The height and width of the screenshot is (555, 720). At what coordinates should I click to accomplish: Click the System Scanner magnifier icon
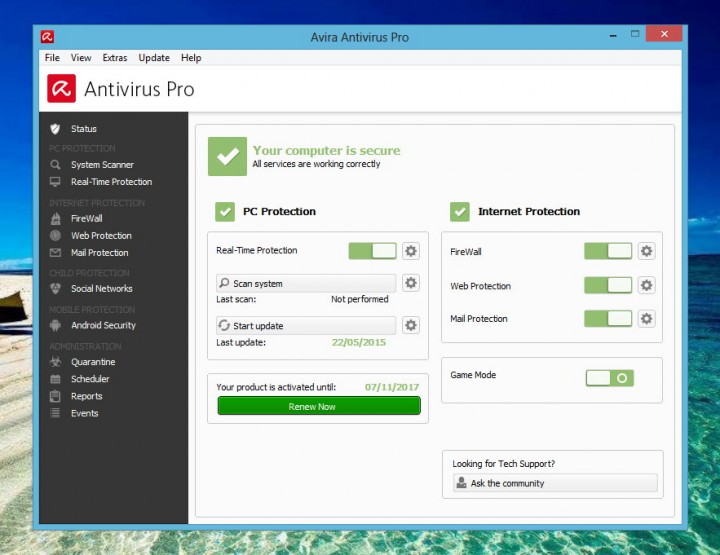pos(55,165)
